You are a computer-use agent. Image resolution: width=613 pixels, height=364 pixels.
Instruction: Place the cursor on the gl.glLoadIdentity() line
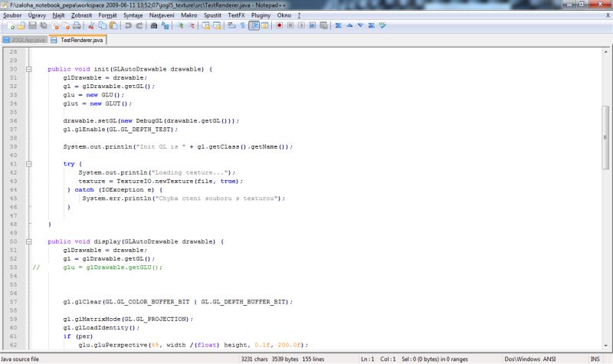[101, 328]
